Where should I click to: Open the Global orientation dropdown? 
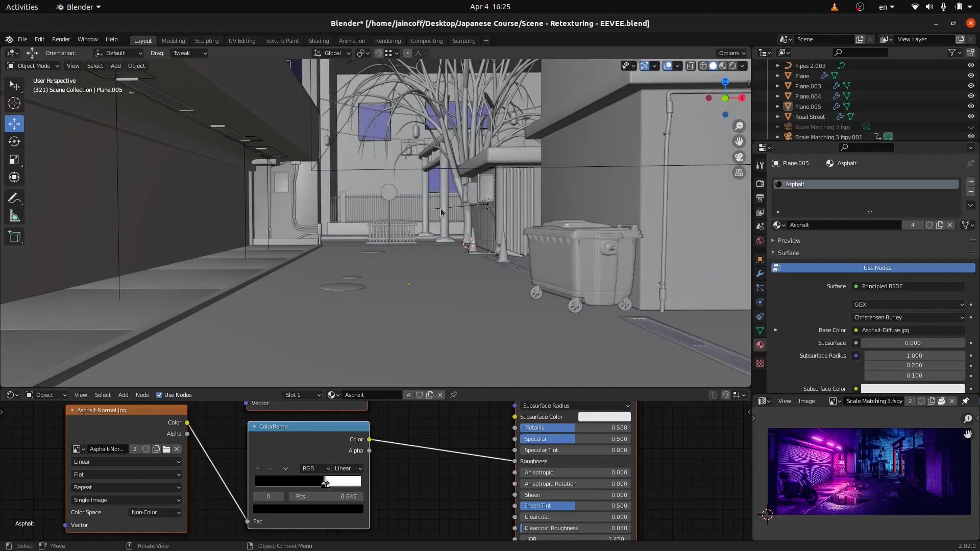click(332, 53)
